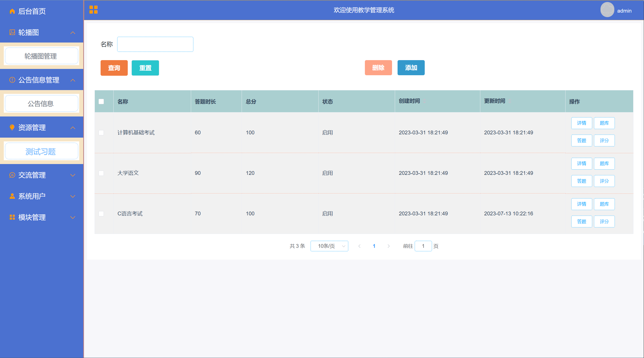
Task: Click the lightbulb icon beside 资源管理
Action: [12, 127]
